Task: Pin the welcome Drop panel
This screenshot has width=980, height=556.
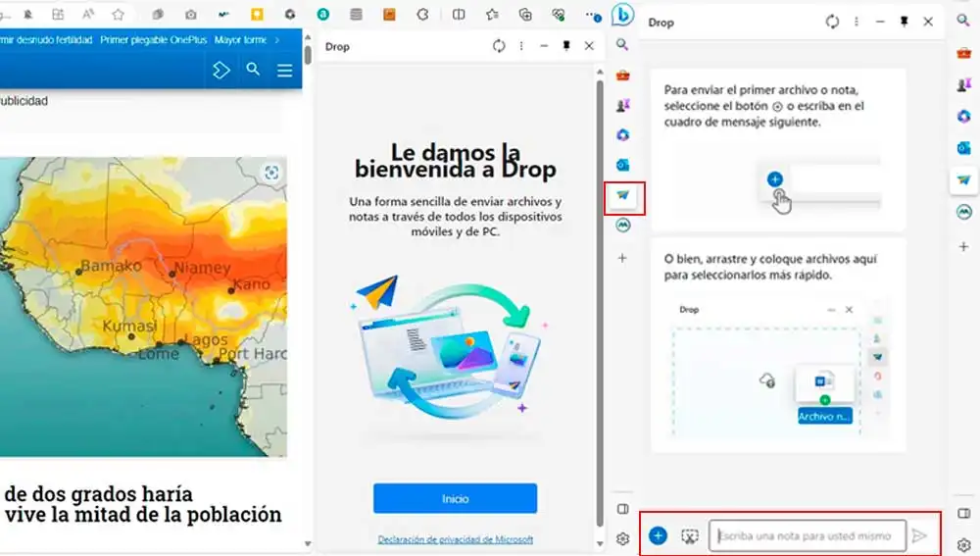Action: point(566,46)
